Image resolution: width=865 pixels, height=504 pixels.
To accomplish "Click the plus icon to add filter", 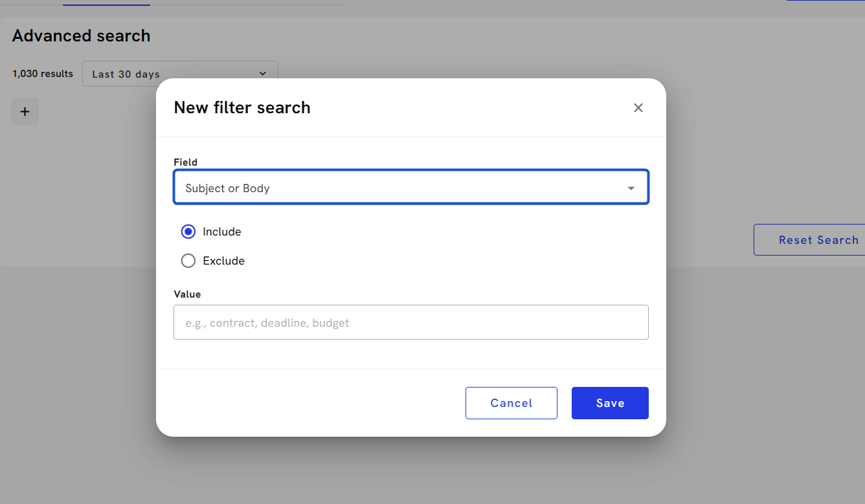I will [x=25, y=112].
